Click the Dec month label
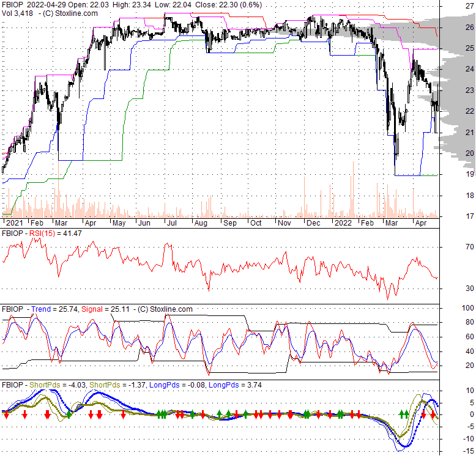 pyautogui.click(x=313, y=223)
